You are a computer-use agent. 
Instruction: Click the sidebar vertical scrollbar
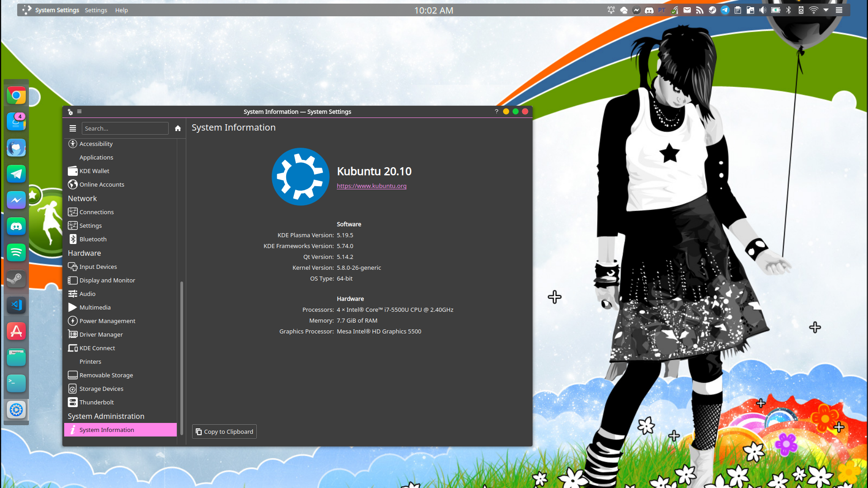pos(182,358)
